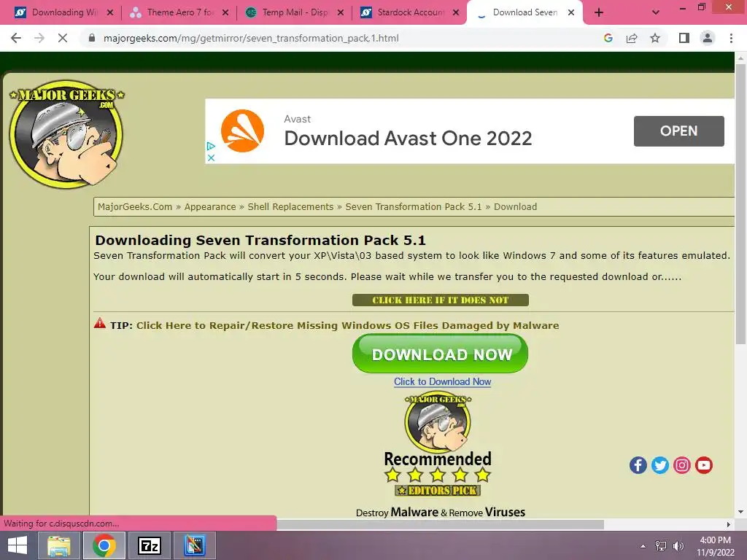Open the fourth pinned taskbar app icon
This screenshot has height=560, width=747.
click(194, 545)
